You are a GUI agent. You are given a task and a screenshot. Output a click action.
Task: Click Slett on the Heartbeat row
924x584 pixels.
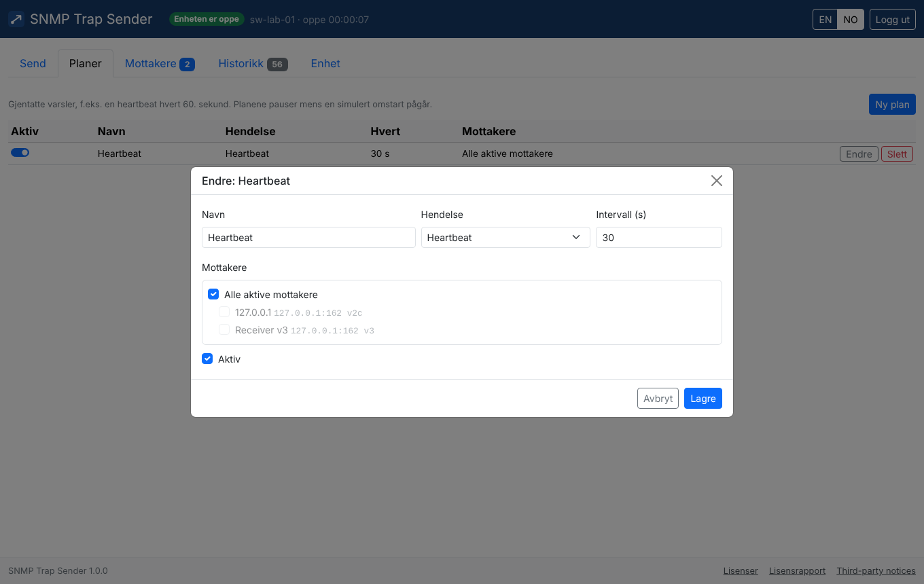(x=897, y=154)
